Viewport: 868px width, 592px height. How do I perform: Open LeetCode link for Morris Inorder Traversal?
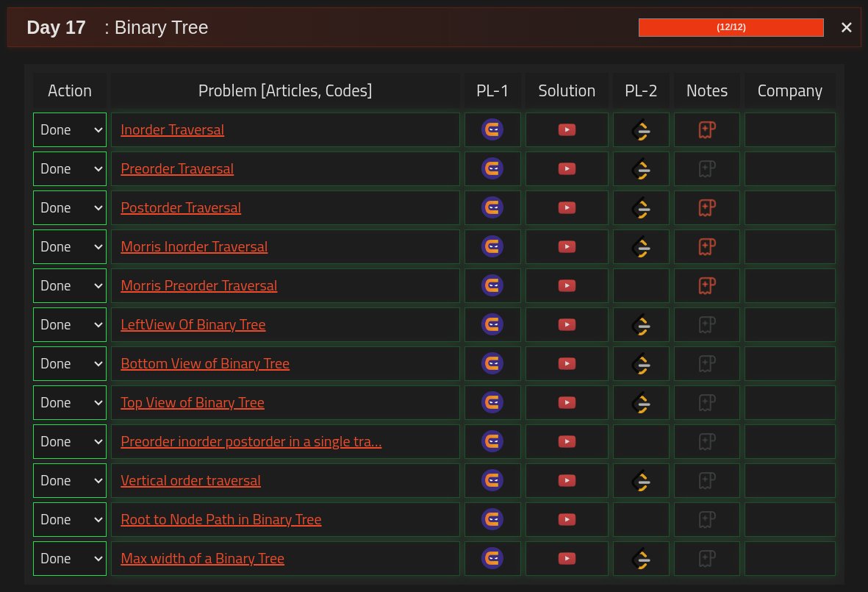click(x=641, y=247)
